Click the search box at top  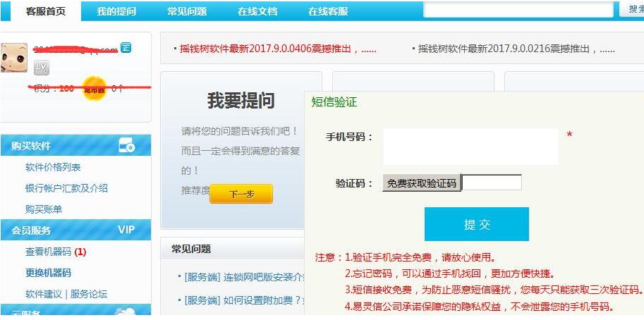pyautogui.click(x=518, y=9)
